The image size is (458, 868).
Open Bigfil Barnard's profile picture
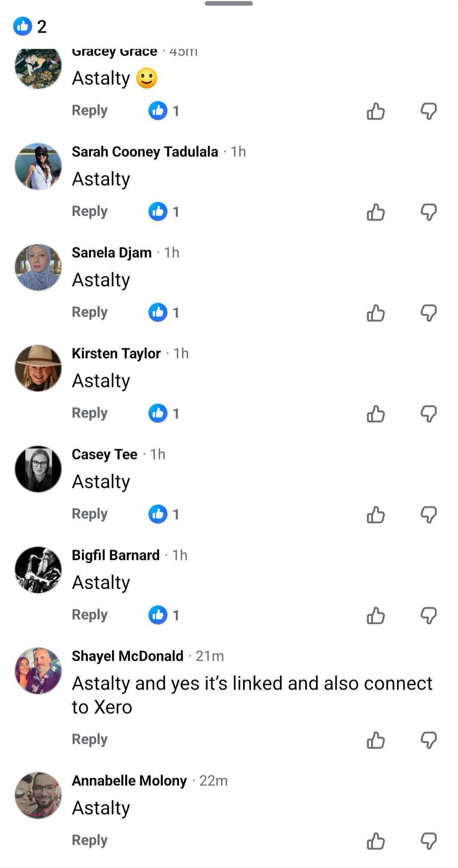(x=37, y=569)
